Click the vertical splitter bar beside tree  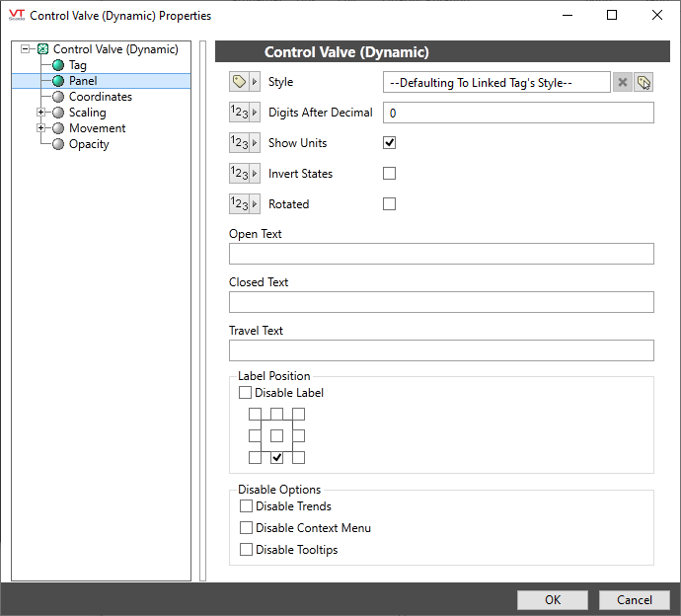click(x=203, y=311)
